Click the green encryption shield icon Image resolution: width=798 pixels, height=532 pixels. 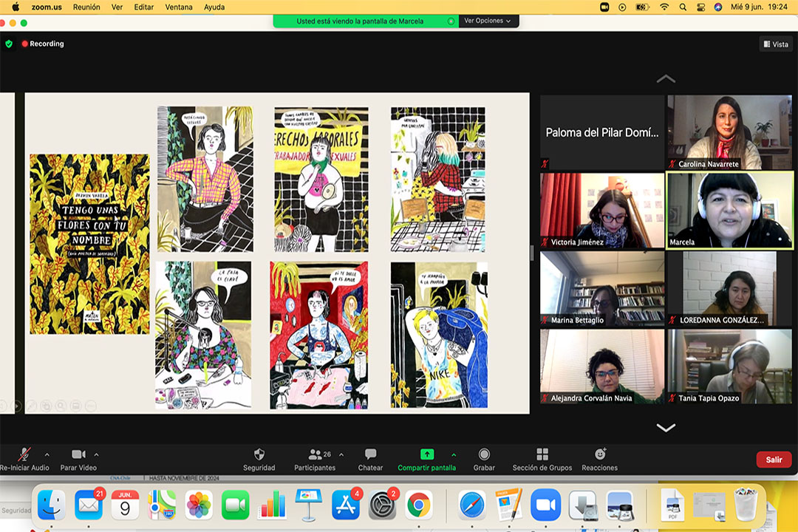coord(9,44)
